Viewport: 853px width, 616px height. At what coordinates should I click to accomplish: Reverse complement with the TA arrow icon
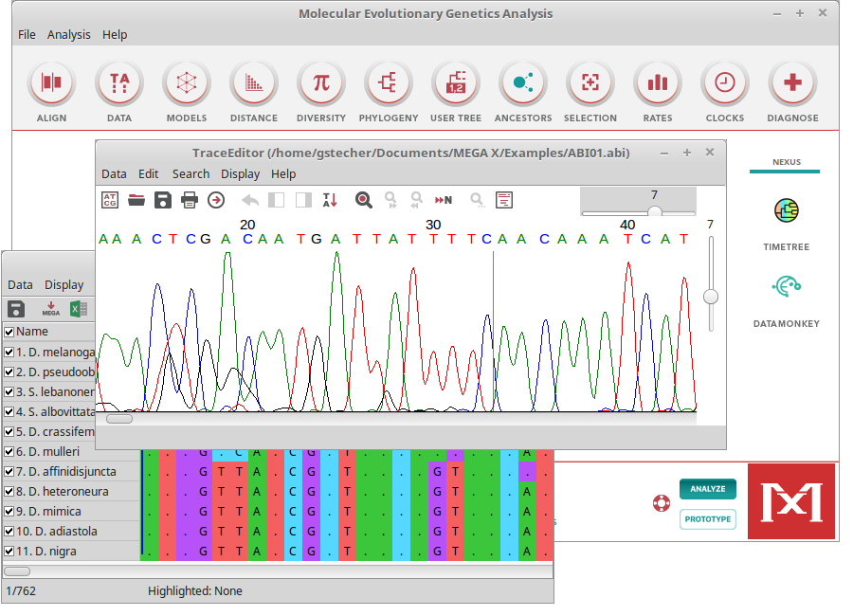click(x=330, y=200)
